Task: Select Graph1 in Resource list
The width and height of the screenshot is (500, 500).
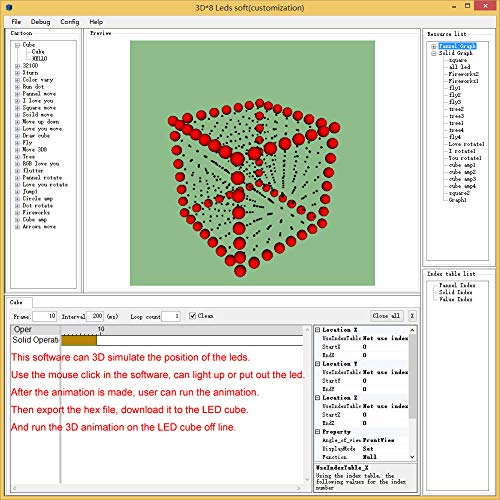Action: [457, 200]
